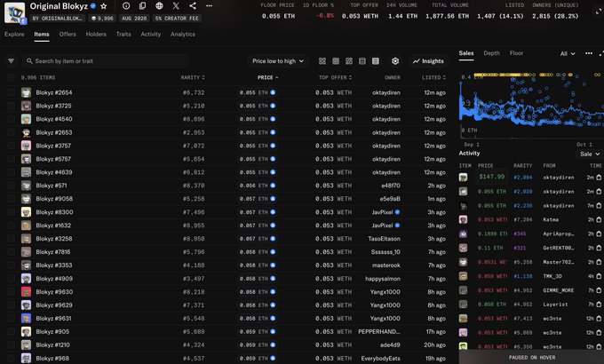The width and height of the screenshot is (604, 364).
Task: Click the Original Blokyz collection avatar
Action: coord(14,12)
